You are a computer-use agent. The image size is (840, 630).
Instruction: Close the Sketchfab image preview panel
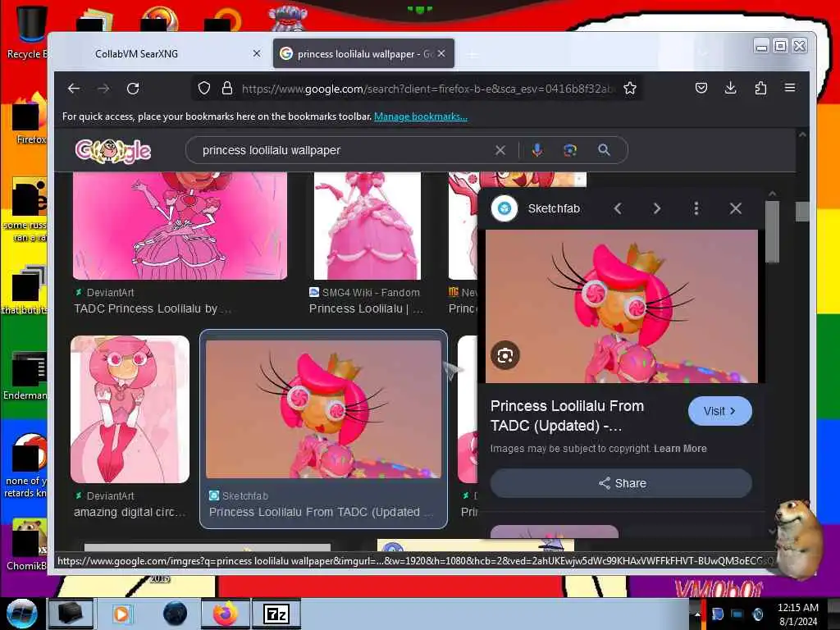736,208
